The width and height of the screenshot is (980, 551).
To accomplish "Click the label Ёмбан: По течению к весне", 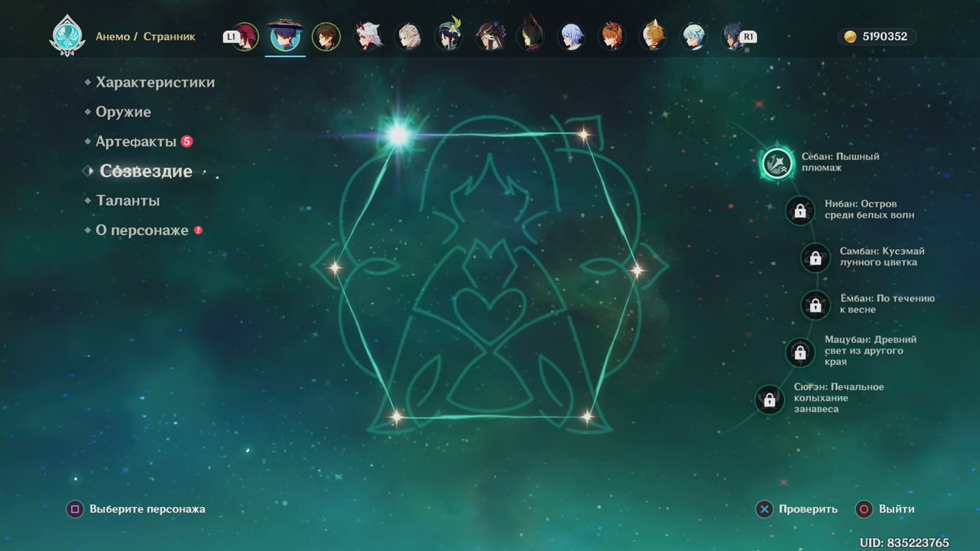I will [887, 304].
